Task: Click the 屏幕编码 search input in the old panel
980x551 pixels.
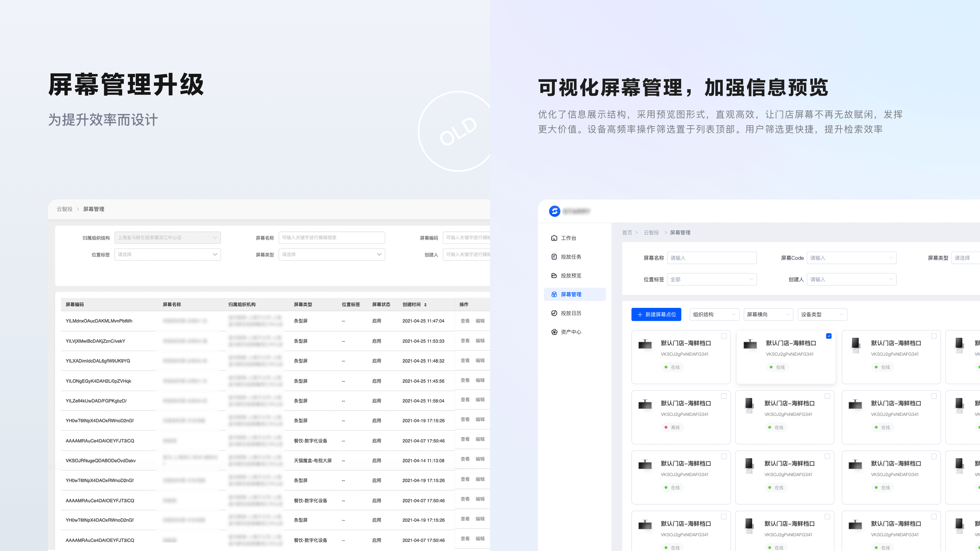Action: [467, 238]
